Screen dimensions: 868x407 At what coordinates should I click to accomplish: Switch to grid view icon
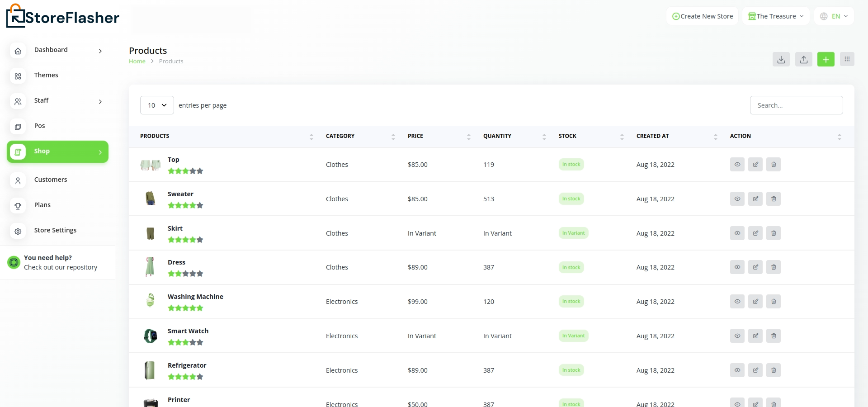[x=847, y=59]
